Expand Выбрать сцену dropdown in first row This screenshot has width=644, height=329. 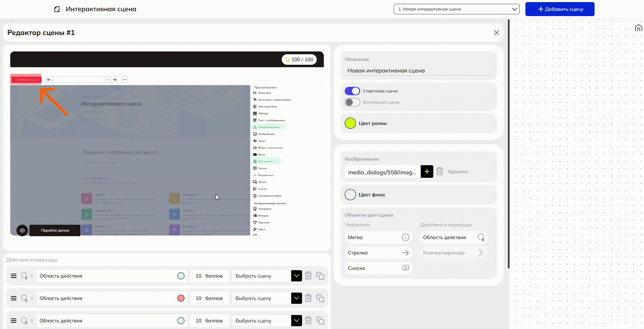[296, 276]
